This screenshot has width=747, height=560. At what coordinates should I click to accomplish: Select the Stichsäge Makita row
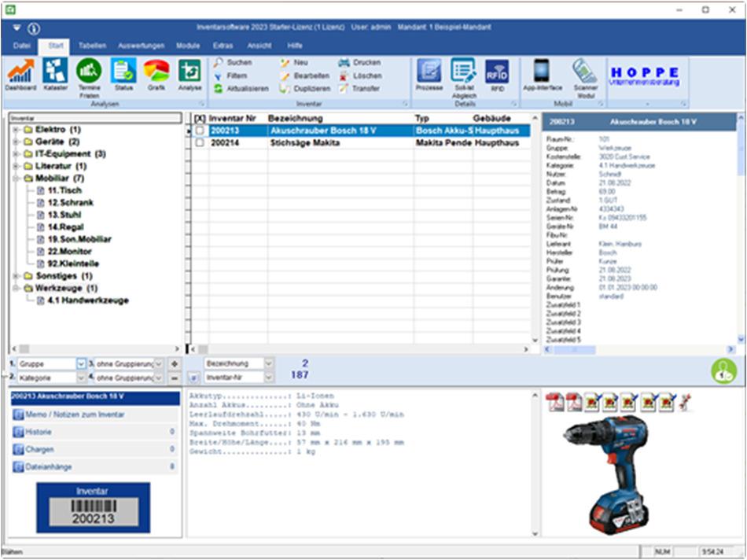coord(361,143)
